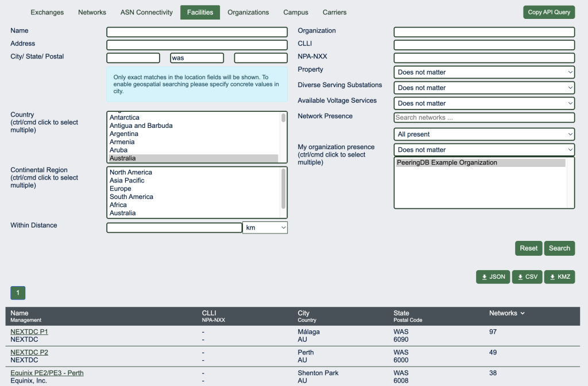Click postal code 6000

click(x=401, y=360)
